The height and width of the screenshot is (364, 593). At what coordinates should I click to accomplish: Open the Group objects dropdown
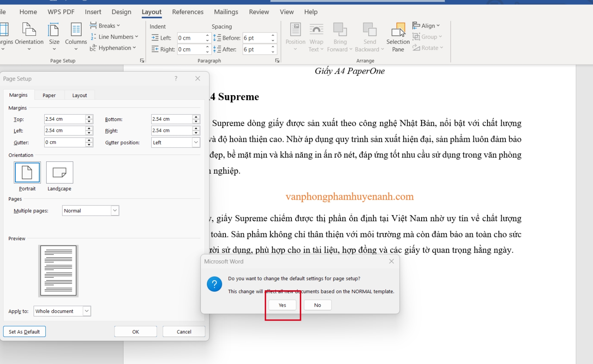tap(427, 37)
